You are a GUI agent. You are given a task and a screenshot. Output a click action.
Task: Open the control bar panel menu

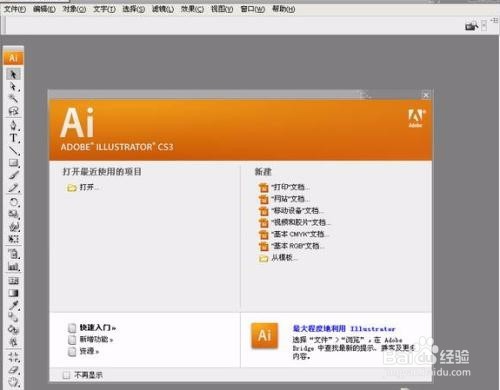(494, 21)
